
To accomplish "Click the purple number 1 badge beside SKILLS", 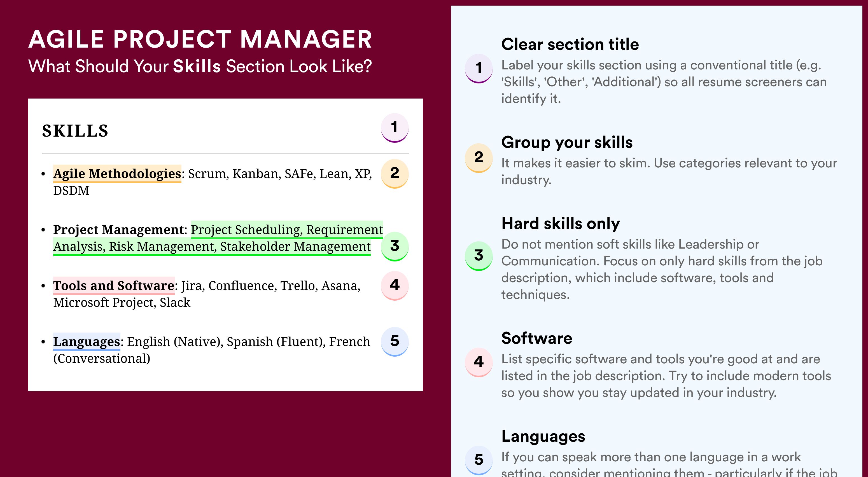I will click(x=395, y=127).
